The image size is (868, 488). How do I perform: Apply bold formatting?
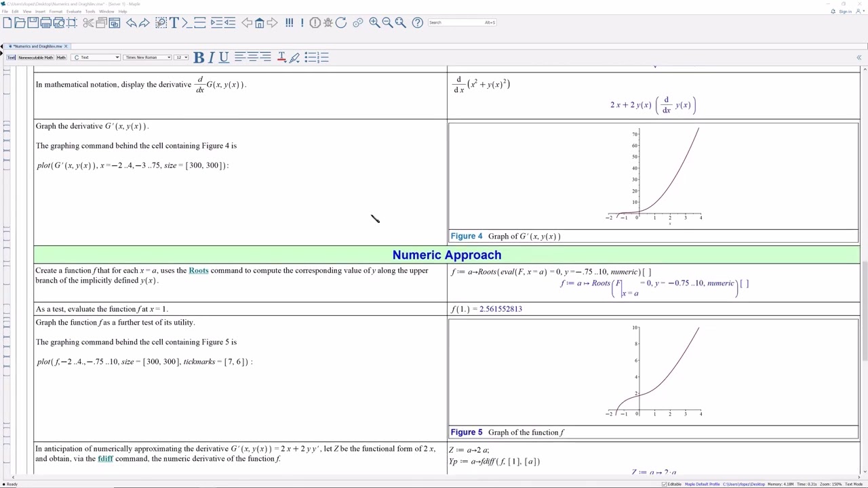coord(199,58)
